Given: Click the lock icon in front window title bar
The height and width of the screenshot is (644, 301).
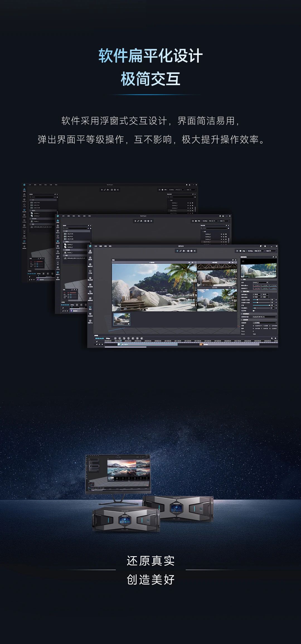Looking at the screenshot, I should tap(265, 246).
